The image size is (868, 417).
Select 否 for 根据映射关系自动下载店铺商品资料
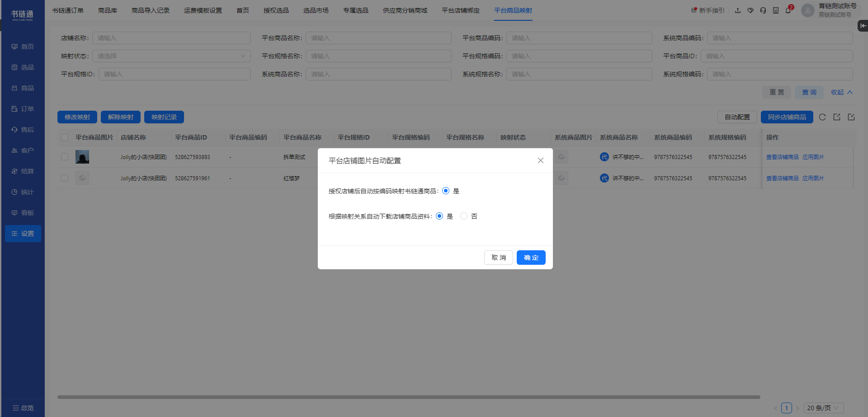464,216
